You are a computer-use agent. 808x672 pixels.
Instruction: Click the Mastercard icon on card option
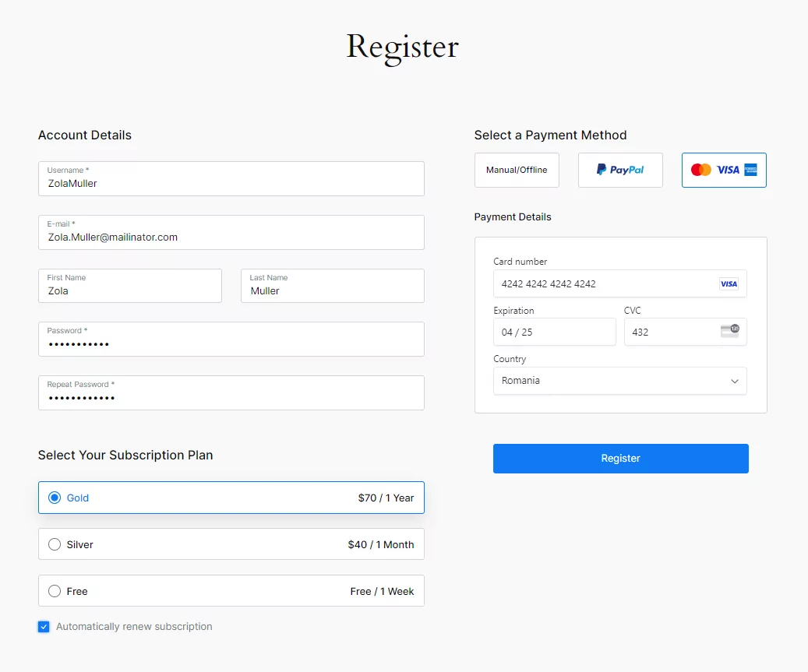[x=700, y=170]
